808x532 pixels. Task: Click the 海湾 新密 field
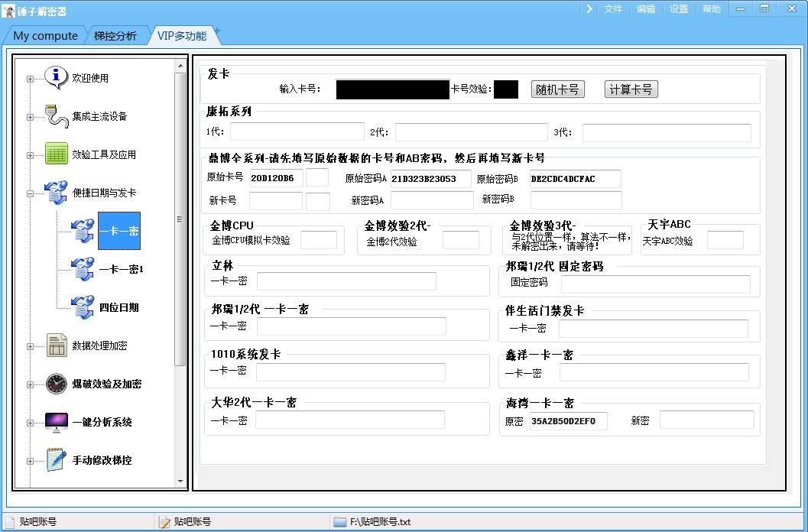coord(707,420)
